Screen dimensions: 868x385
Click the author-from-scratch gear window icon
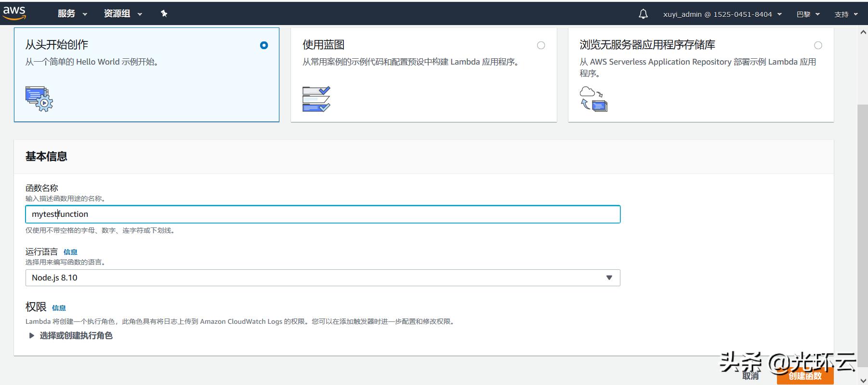pyautogui.click(x=39, y=99)
